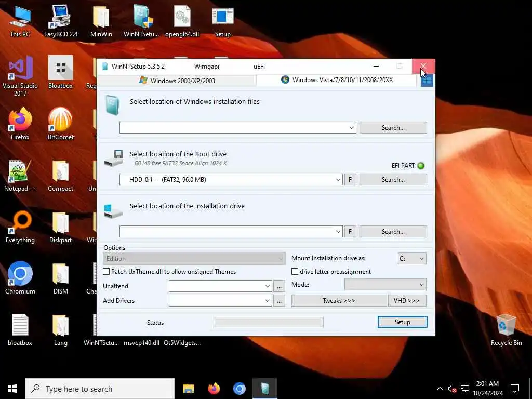Expand Windows installation files location dropdown
532x399 pixels.
(x=352, y=128)
